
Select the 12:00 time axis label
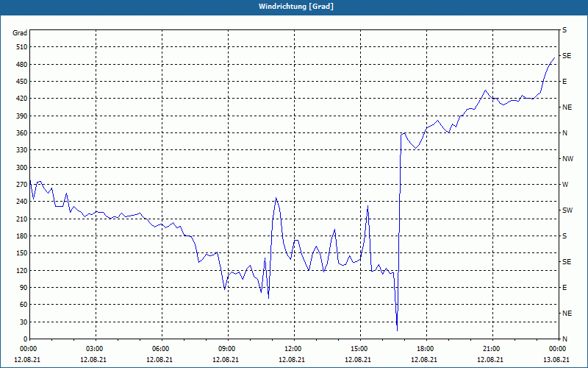click(x=291, y=348)
